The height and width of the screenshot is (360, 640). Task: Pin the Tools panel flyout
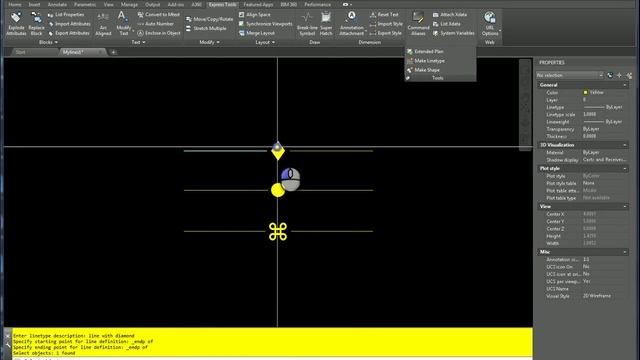coord(408,78)
